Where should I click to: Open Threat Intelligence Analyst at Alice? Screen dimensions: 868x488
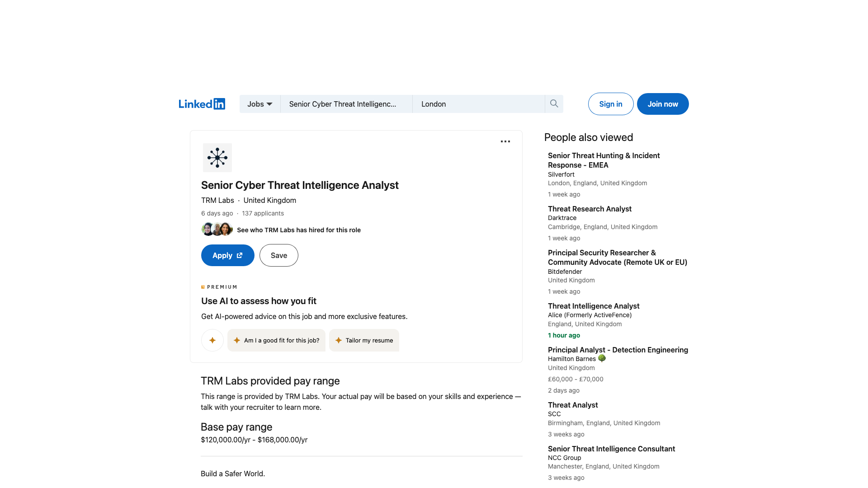[594, 306]
